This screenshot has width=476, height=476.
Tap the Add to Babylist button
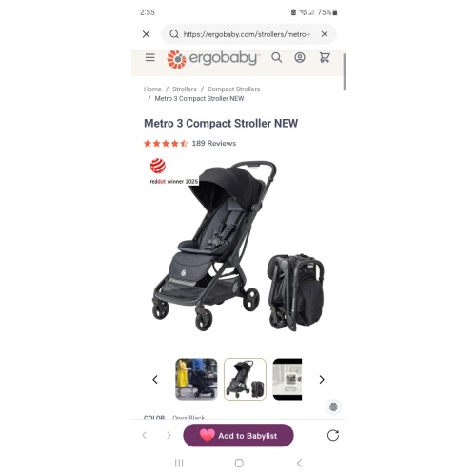238,435
